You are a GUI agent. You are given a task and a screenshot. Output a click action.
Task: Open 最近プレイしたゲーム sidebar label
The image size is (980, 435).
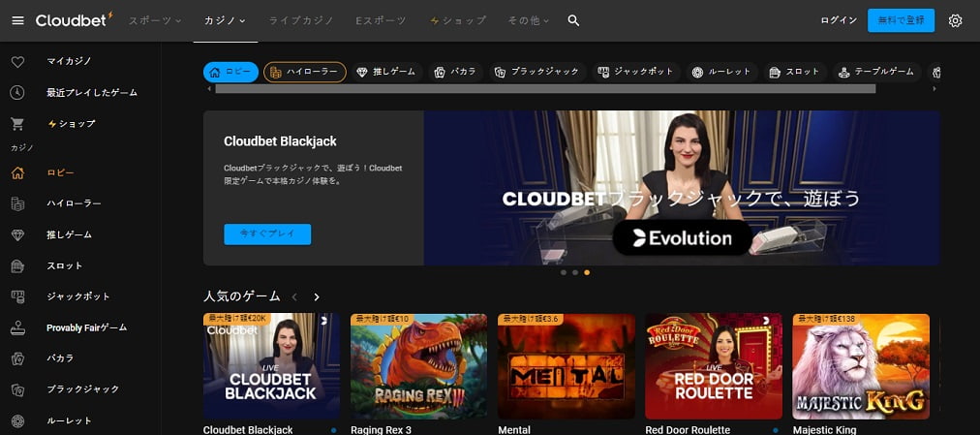[x=92, y=92]
